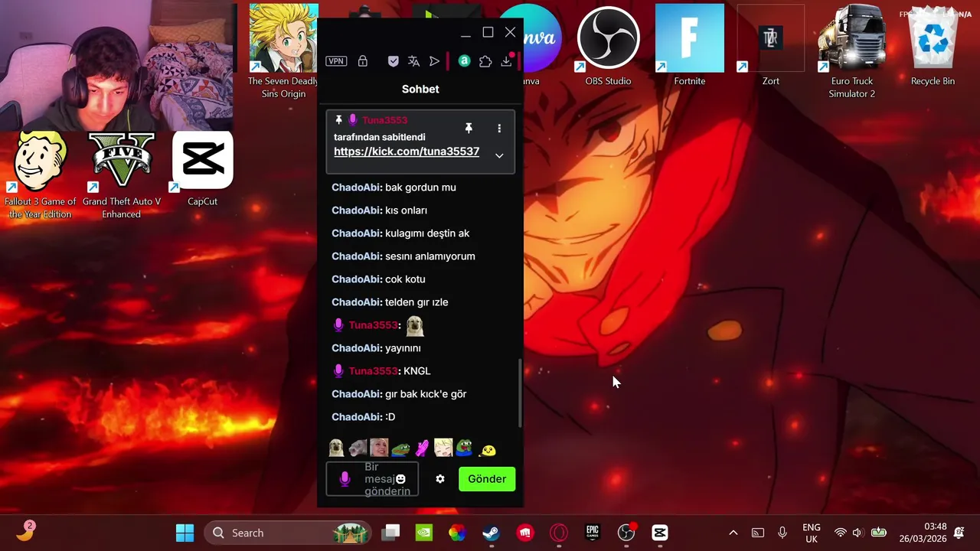Open the ENG UK language switcher
Screen dimensions: 980x551
[811, 533]
